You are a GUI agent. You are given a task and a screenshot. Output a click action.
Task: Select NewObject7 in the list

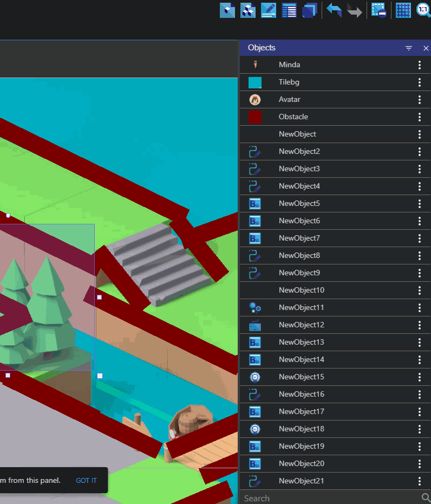[x=335, y=238]
